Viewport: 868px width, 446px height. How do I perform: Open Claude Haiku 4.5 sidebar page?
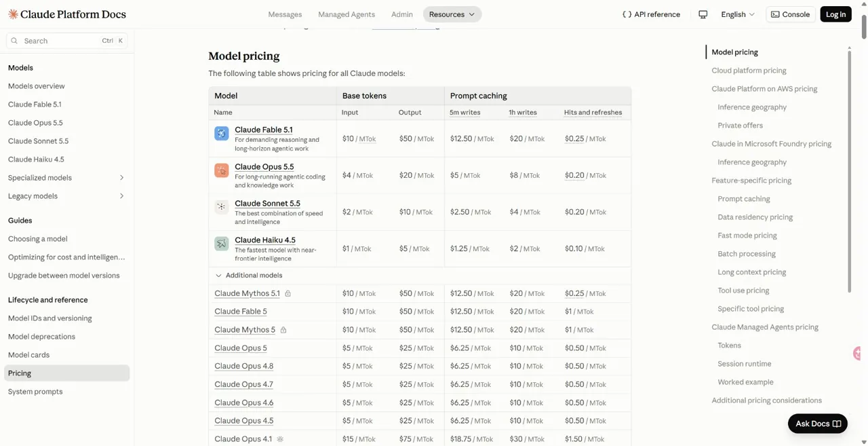pyautogui.click(x=36, y=160)
